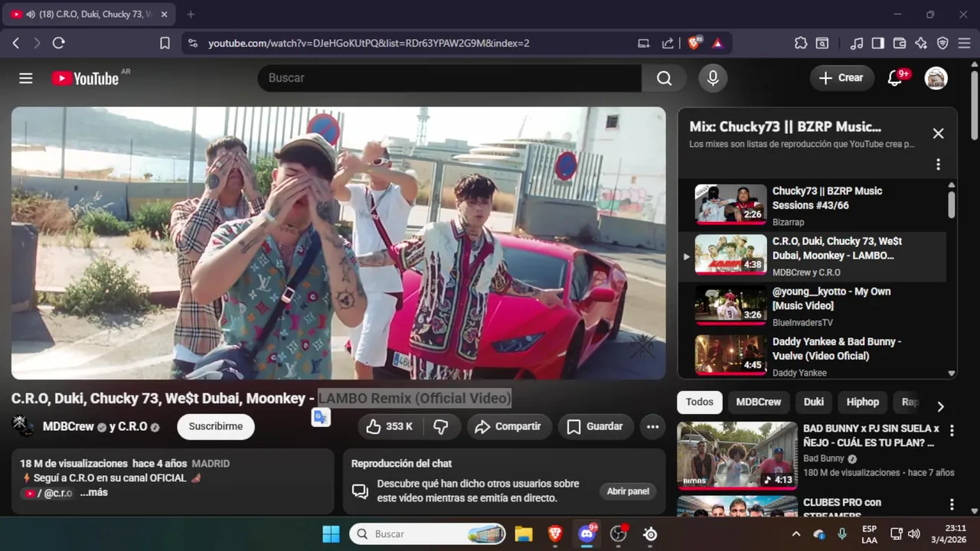Select the Duki filter chip
The width and height of the screenshot is (980, 551).
[814, 402]
